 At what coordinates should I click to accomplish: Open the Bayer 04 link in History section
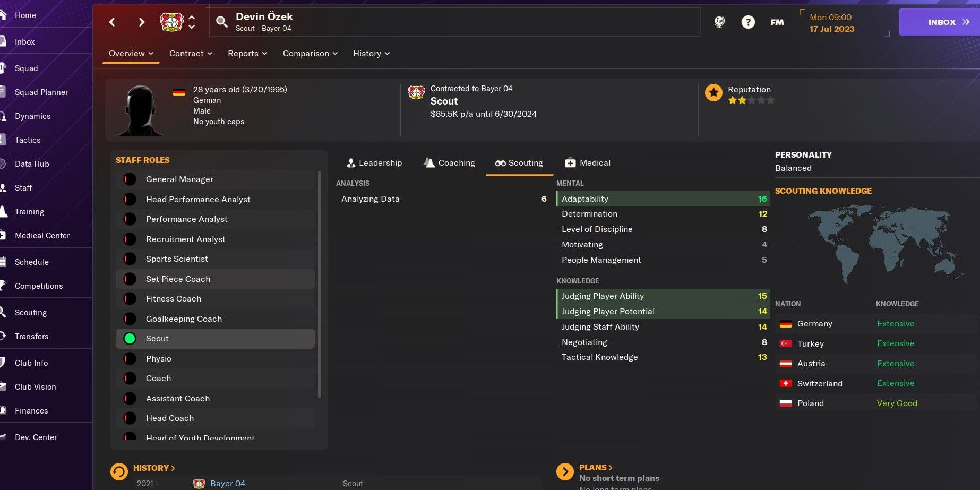pos(228,483)
